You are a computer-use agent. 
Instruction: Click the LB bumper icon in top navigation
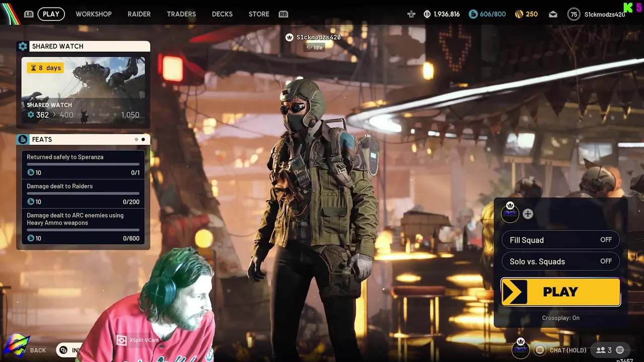tap(29, 14)
